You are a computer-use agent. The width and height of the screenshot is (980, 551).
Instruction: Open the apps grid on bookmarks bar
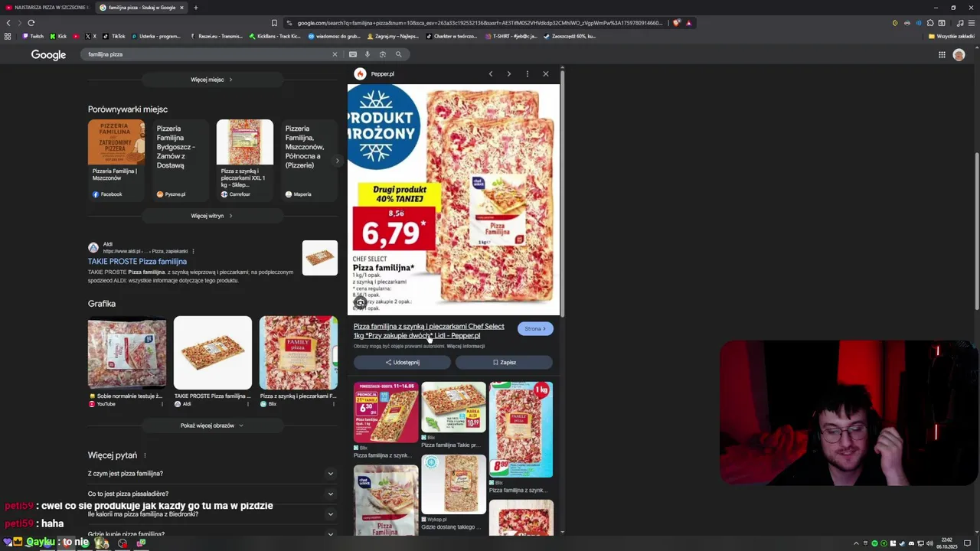point(8,36)
